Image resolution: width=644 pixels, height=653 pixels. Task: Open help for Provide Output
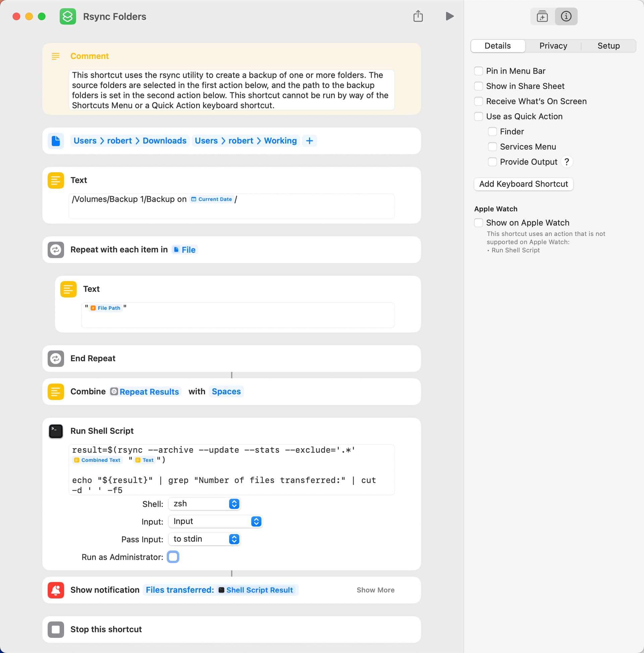[x=567, y=162]
